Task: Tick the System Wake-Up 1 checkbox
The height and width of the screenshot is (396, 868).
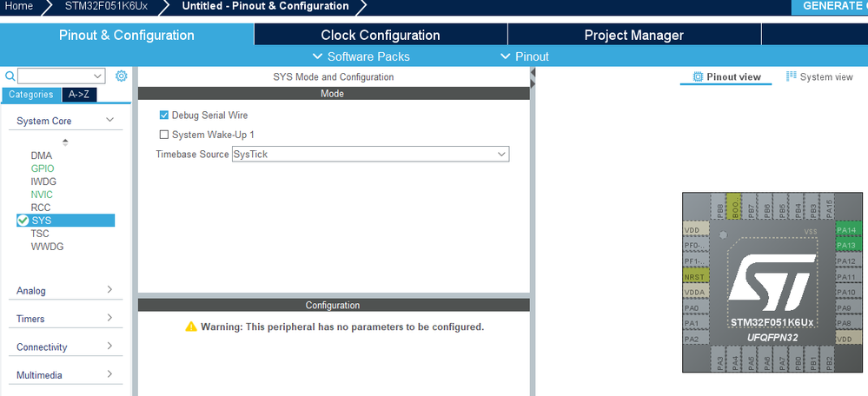Action: (164, 135)
